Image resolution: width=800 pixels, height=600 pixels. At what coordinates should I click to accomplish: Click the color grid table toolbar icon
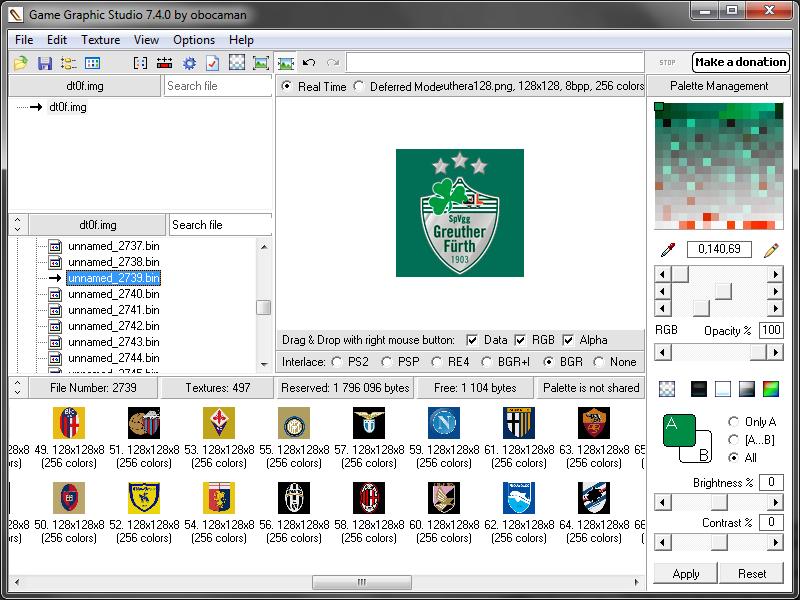(92, 63)
